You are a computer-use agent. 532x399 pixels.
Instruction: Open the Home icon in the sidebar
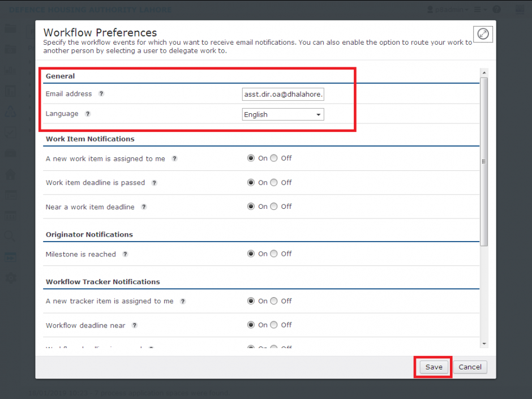pos(11,174)
